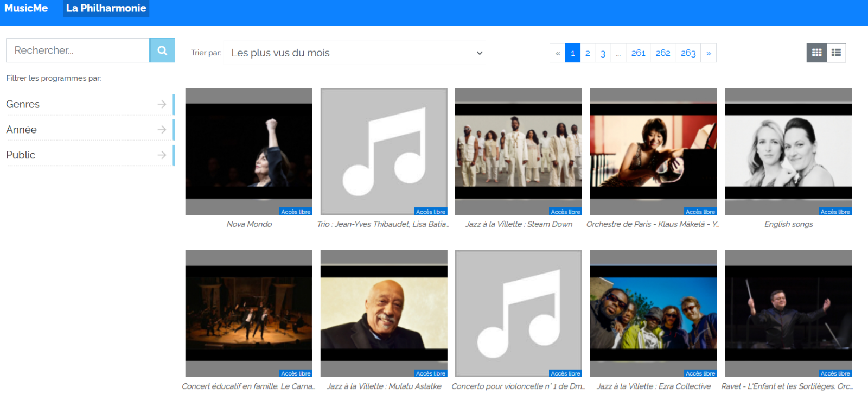The width and height of the screenshot is (868, 400).
Task: Go to next pages with right chevron
Action: pos(709,53)
